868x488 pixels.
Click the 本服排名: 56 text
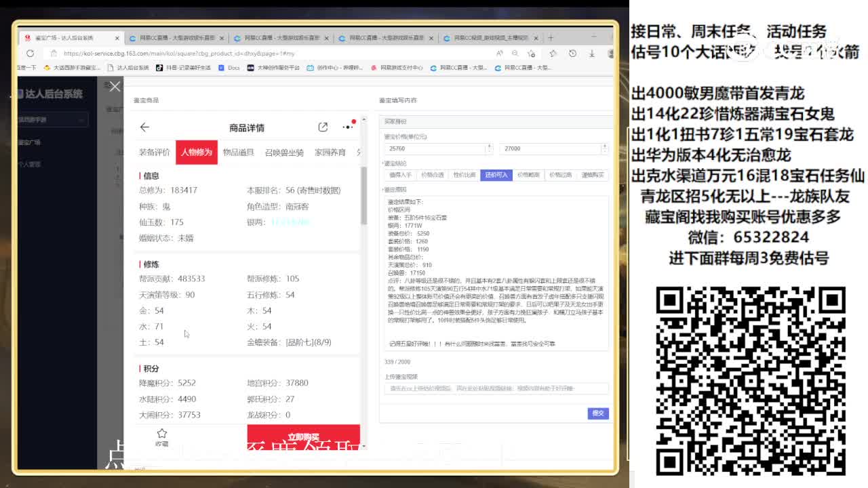(x=271, y=190)
